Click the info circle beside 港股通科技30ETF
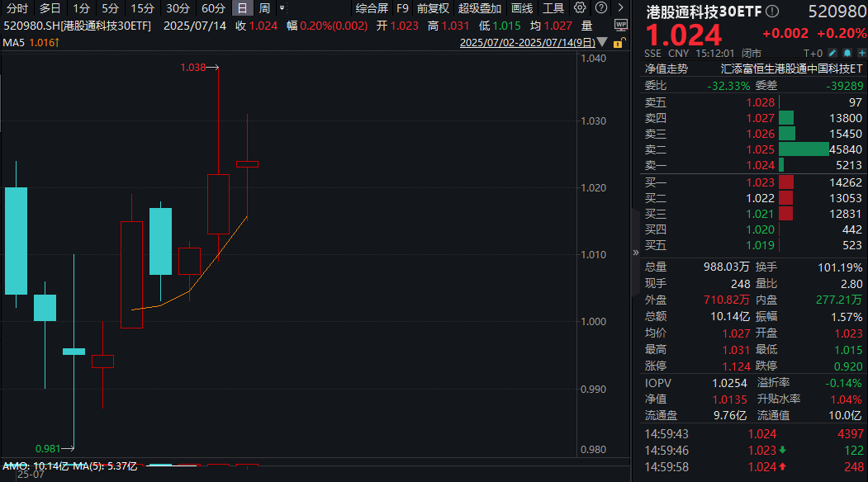The height and width of the screenshot is (482, 868). tap(771, 12)
